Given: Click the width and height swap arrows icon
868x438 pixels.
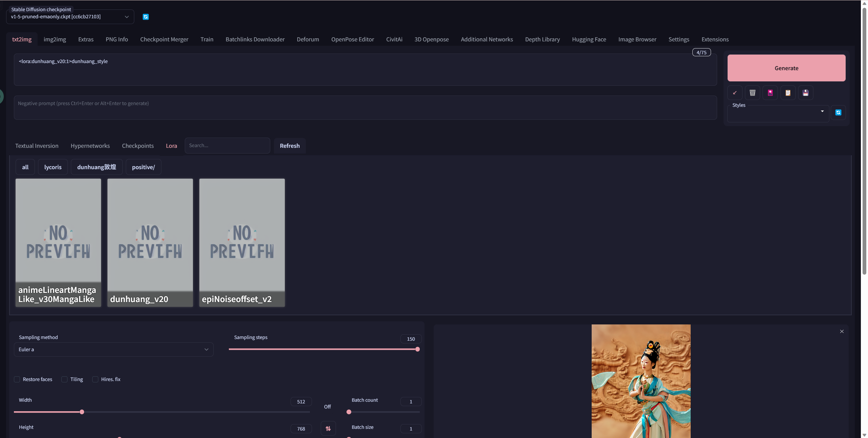Looking at the screenshot, I should pyautogui.click(x=328, y=429).
